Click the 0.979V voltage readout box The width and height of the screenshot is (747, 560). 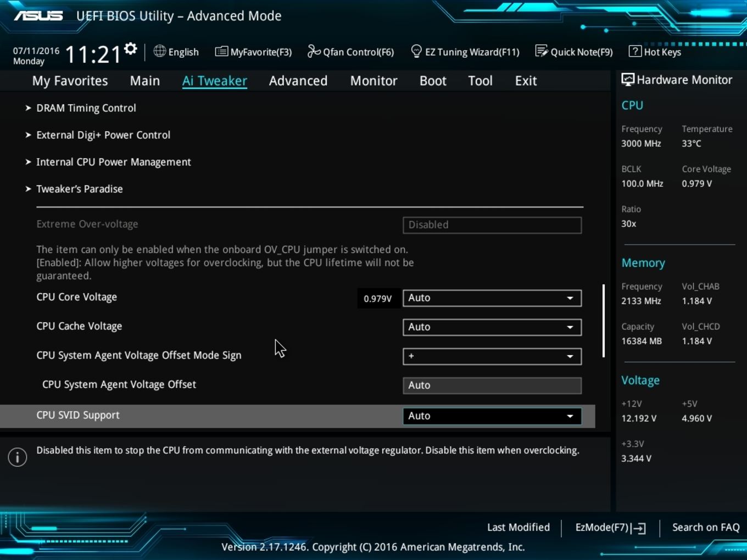(378, 299)
